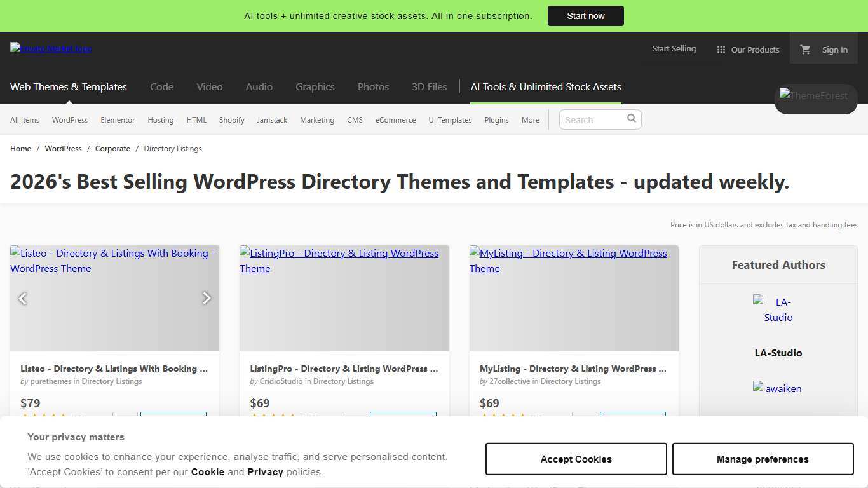Viewport: 868px width, 488px height.
Task: Navigate to Home via breadcrumb
Action: point(20,148)
